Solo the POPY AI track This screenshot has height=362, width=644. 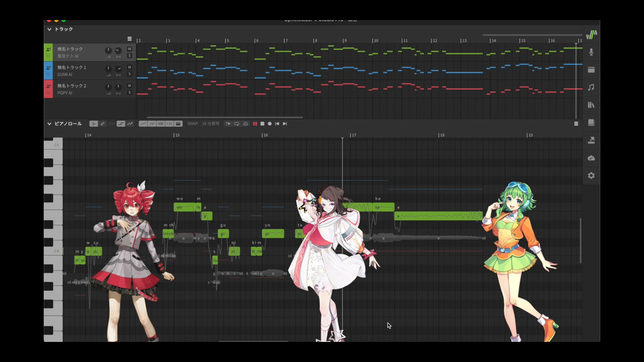pyautogui.click(x=129, y=93)
